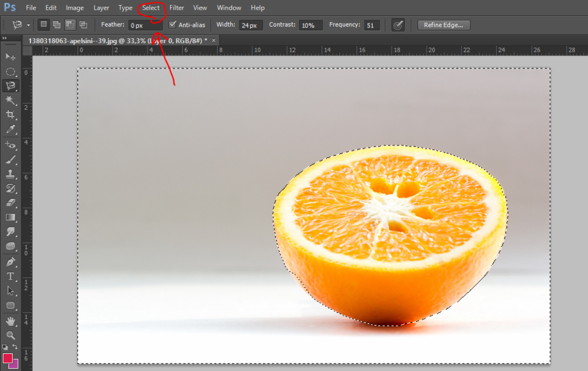Select the Brush tool

click(x=10, y=160)
